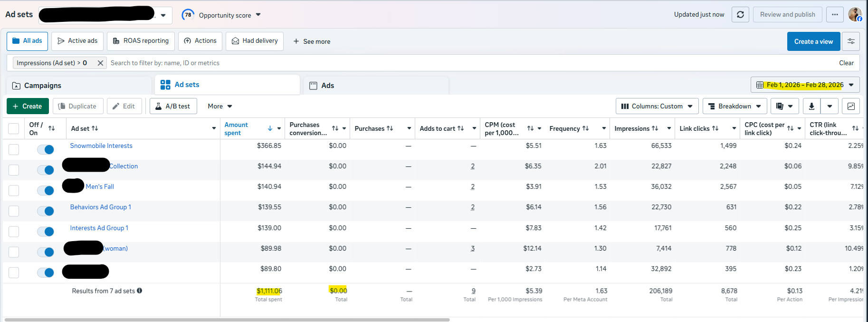Click the horizontal scrollbar under the table
Image resolution: width=868 pixels, height=322 pixels.
coord(227,320)
